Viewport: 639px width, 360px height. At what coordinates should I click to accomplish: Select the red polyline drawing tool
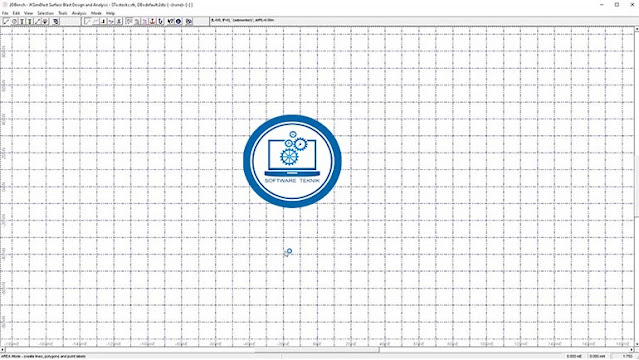pos(95,21)
